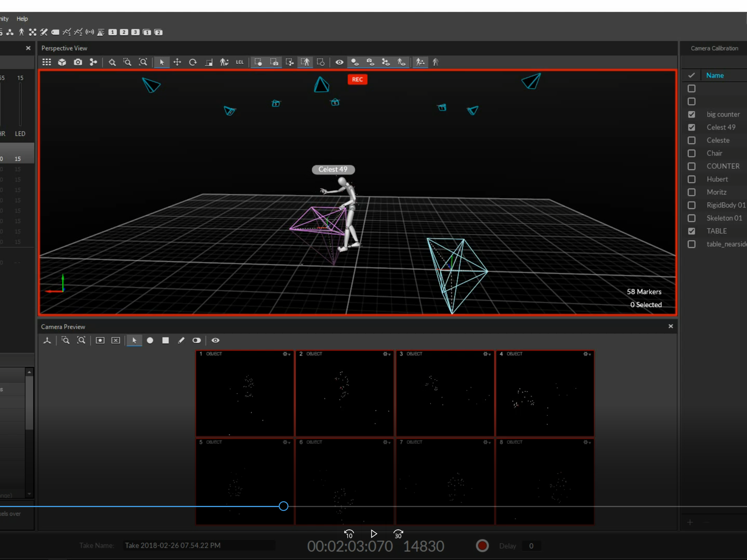Open the skeleton pane icon in main toolbar
Viewport: 747px width, 560px height.
[21, 32]
